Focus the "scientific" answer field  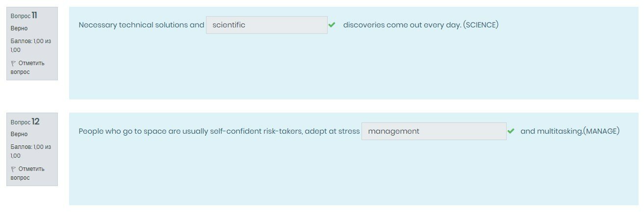(266, 25)
